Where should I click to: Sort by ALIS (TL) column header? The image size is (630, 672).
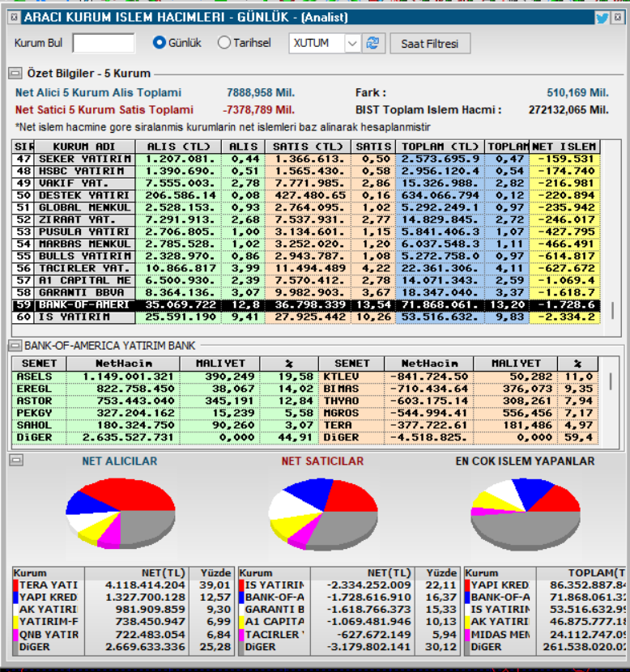(178, 147)
